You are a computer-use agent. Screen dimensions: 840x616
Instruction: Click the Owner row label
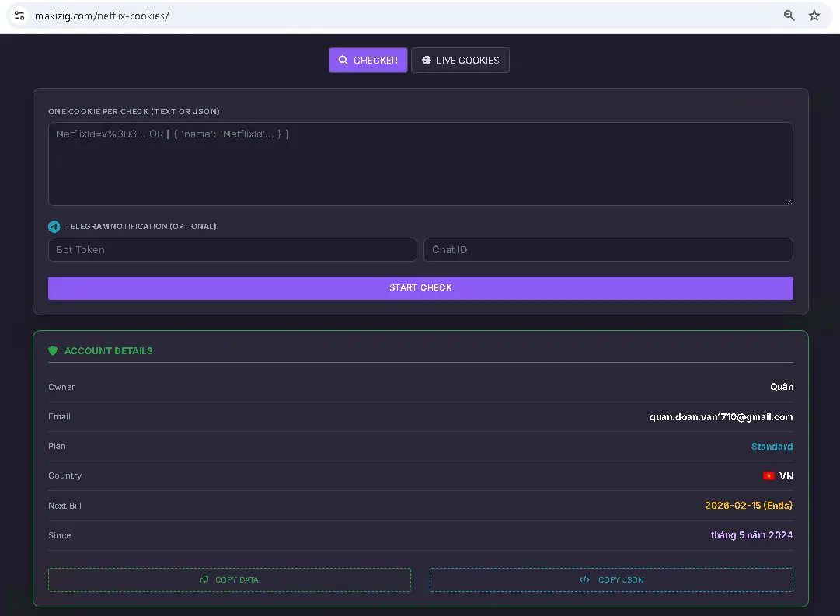61,387
